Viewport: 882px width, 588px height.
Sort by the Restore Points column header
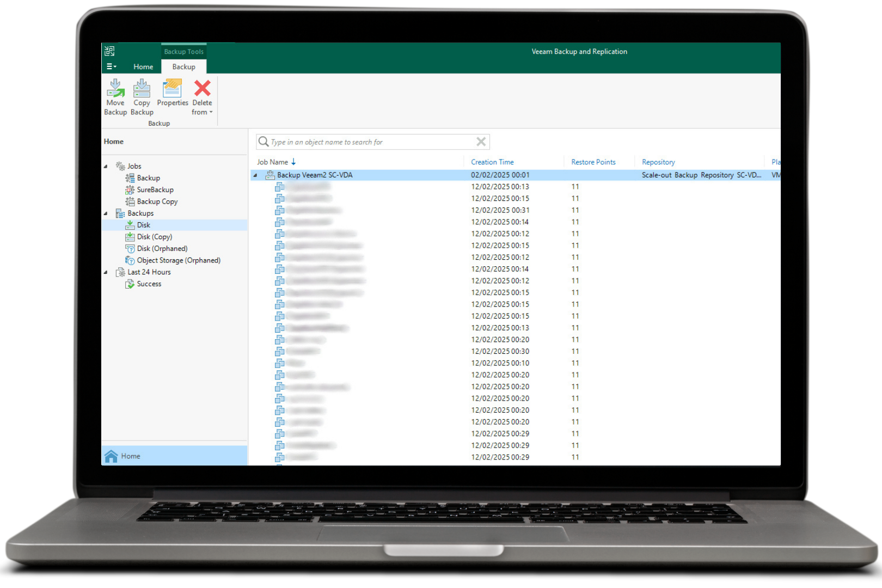coord(593,162)
